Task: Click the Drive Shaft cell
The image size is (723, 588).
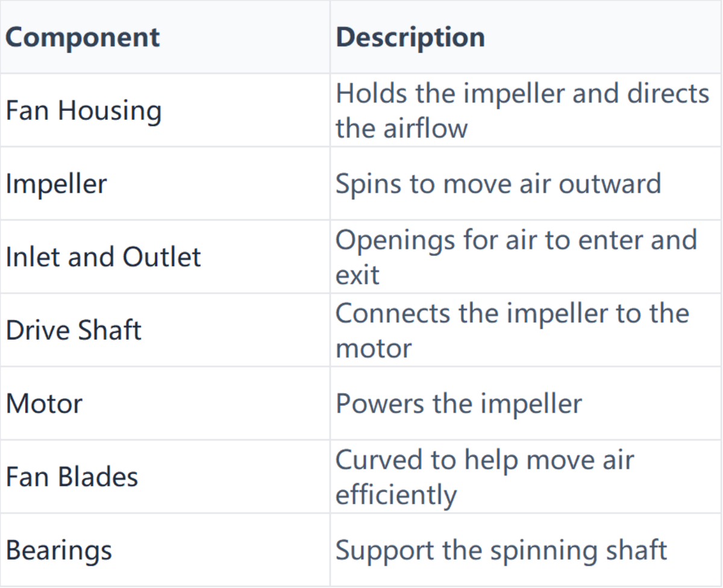Action: click(x=74, y=330)
